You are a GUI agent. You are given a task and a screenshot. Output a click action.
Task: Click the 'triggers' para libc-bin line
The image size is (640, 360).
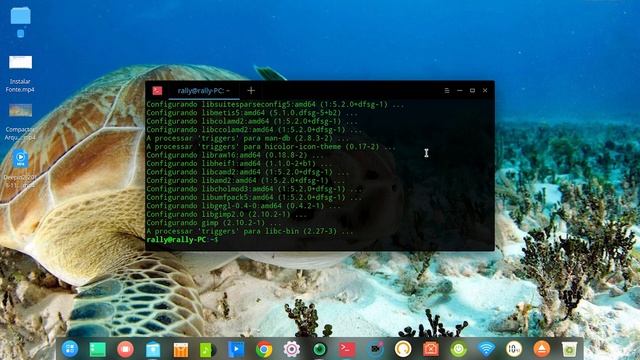pyautogui.click(x=250, y=231)
